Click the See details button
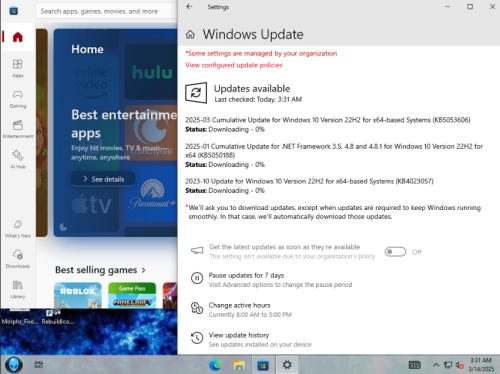The height and width of the screenshot is (374, 500). (x=103, y=179)
